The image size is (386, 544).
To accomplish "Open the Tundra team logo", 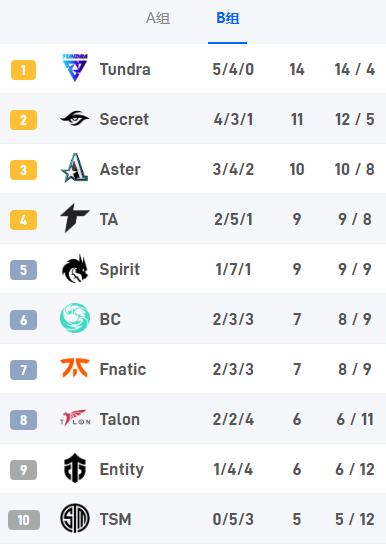I will (x=75, y=68).
